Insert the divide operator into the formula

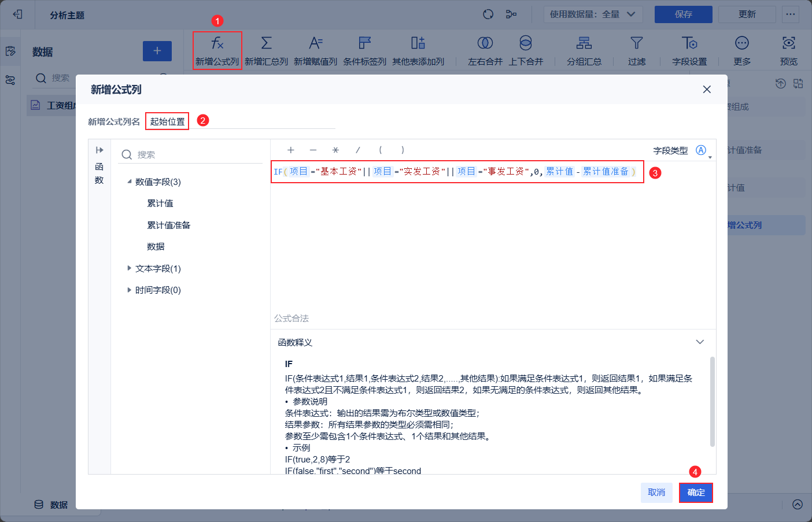click(358, 150)
